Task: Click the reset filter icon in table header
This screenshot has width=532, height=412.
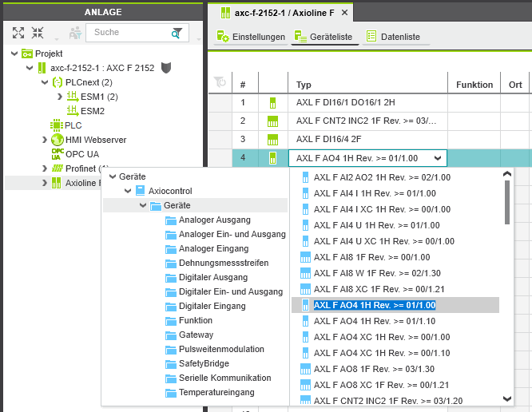Action: 220,84
